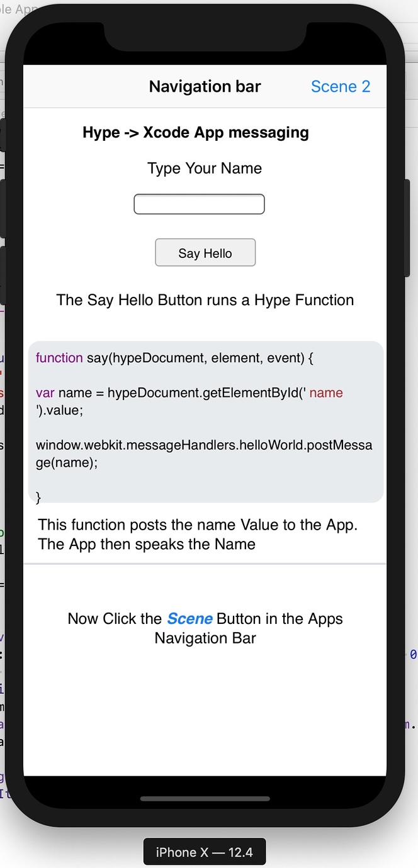This screenshot has height=868, width=418.
Task: Click the purple var keyword in code
Action: coord(45,393)
